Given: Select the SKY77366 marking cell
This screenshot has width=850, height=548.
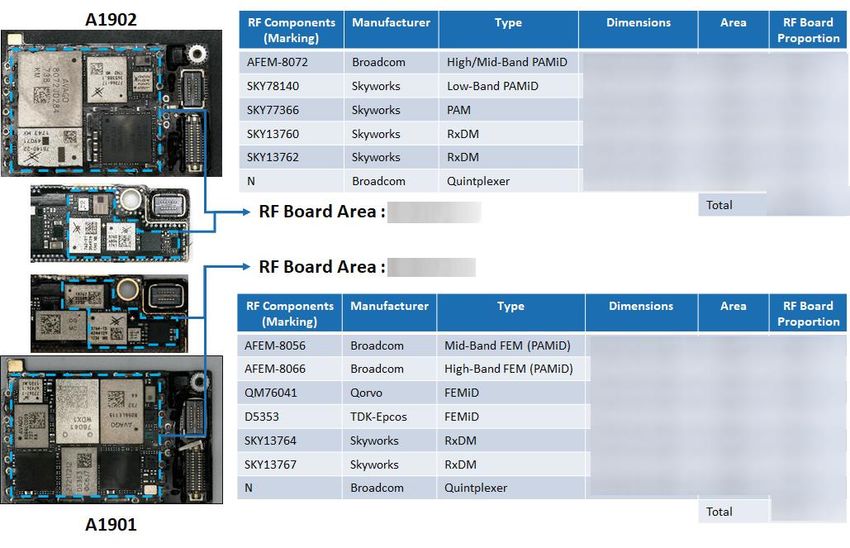Looking at the screenshot, I should [292, 110].
